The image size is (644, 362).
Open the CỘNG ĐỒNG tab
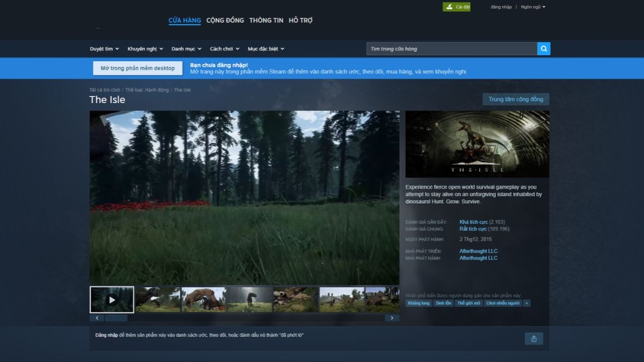225,20
